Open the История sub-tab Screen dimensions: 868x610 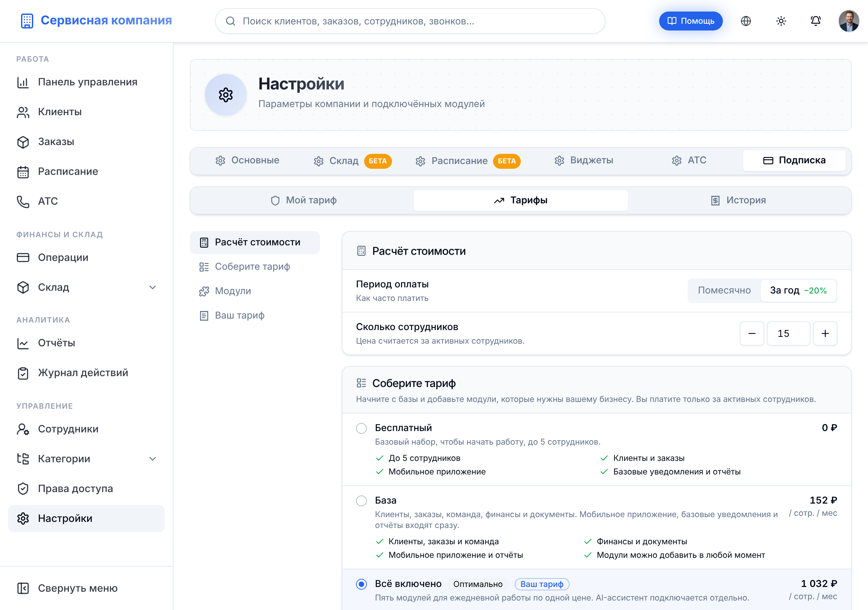[x=738, y=200]
